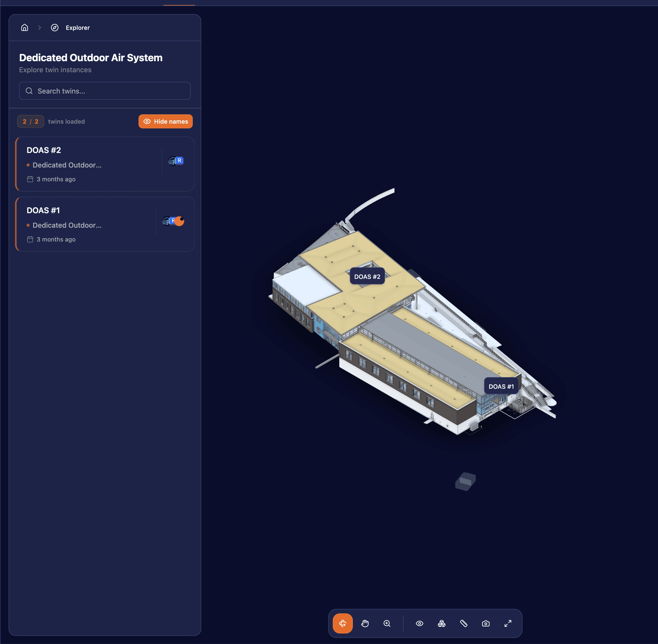Click DOAS #1 model thumbnail badges
The image size is (658, 644).
click(173, 221)
